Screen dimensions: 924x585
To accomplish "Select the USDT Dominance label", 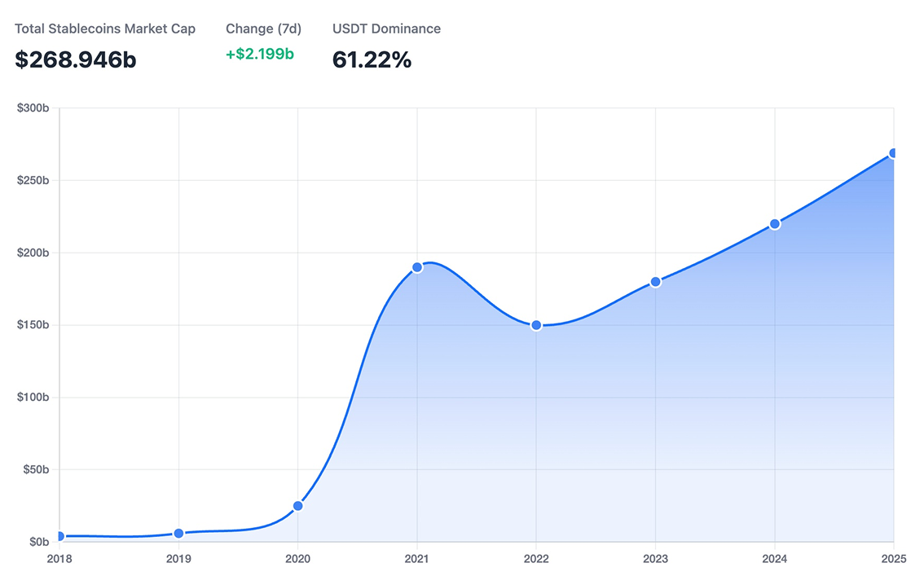I will pyautogui.click(x=386, y=29).
